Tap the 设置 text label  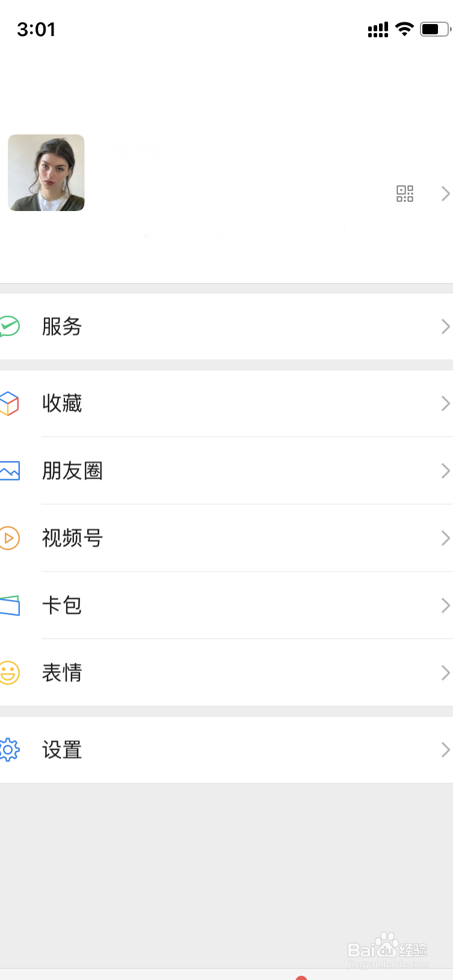[x=62, y=750]
